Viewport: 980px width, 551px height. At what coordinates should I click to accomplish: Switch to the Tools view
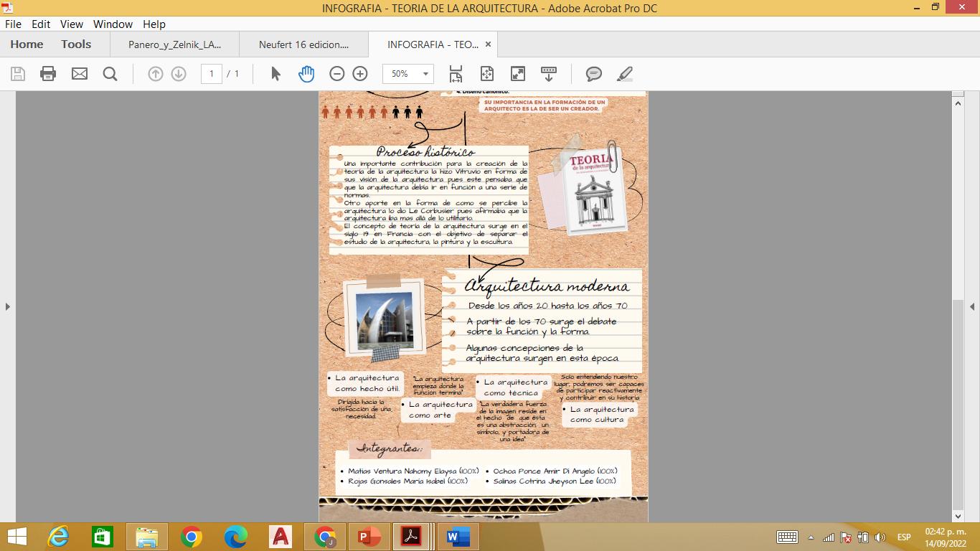coord(76,44)
